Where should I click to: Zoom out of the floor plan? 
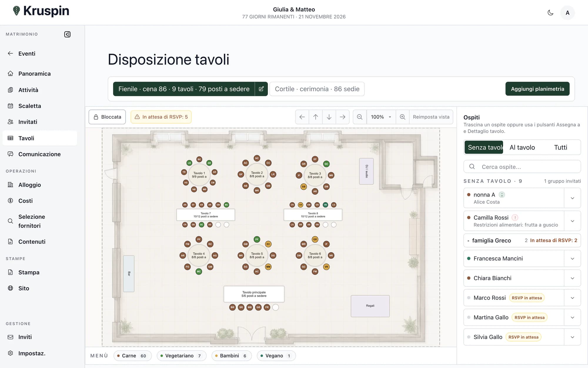point(360,117)
